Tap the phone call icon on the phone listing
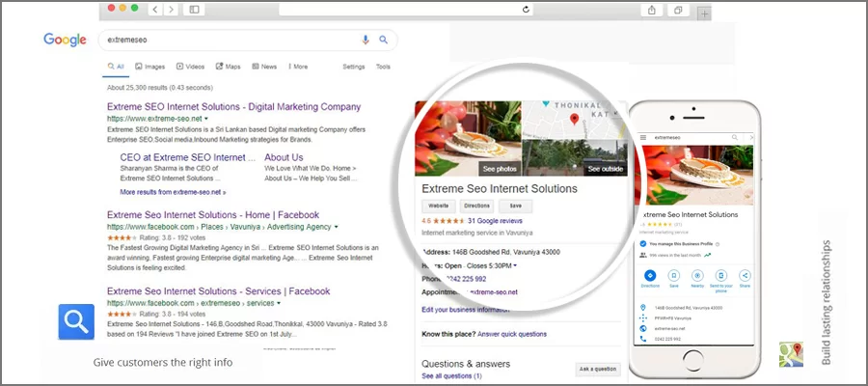Image resolution: width=868 pixels, height=386 pixels. click(x=642, y=339)
